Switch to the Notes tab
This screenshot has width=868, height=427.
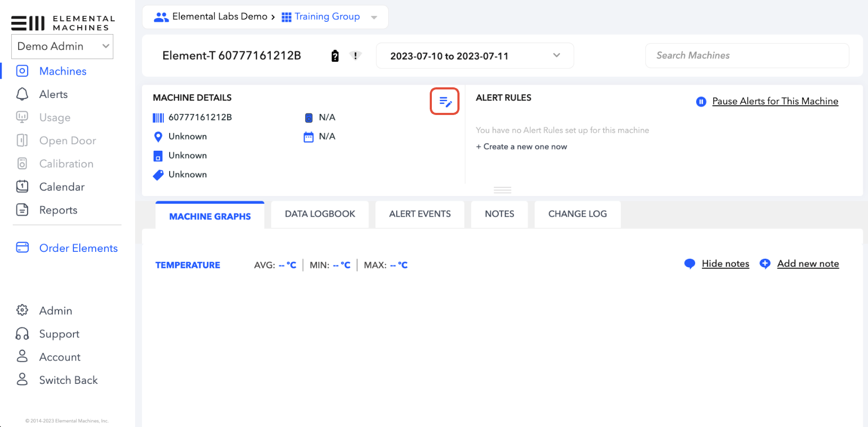pyautogui.click(x=499, y=214)
